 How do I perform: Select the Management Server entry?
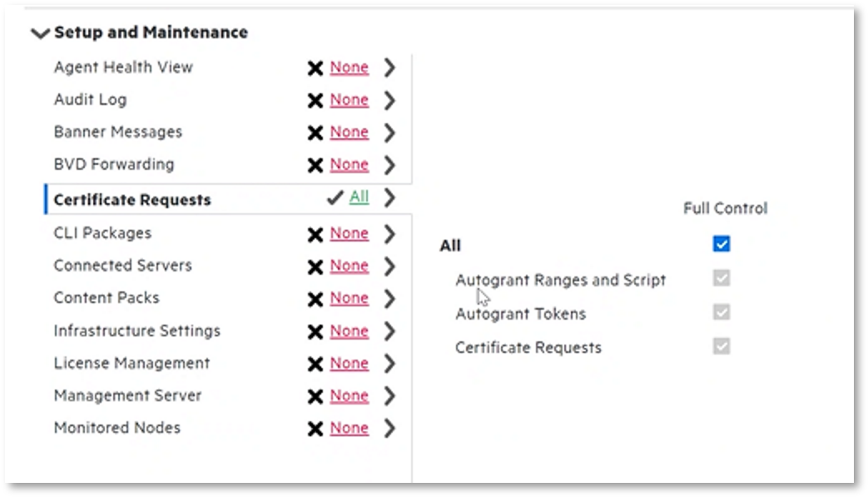point(127,395)
